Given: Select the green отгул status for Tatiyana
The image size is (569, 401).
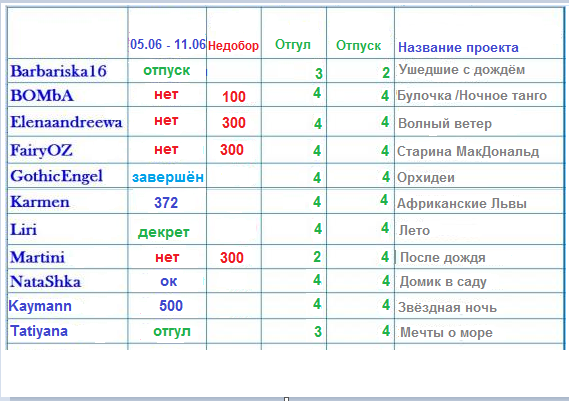Looking at the screenshot, I should (x=172, y=331).
